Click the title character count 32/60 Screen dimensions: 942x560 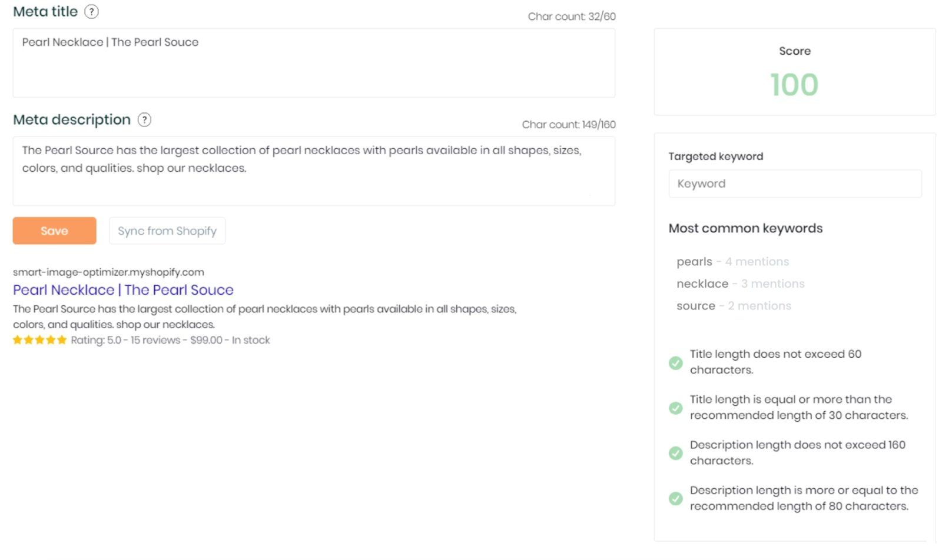(x=571, y=16)
